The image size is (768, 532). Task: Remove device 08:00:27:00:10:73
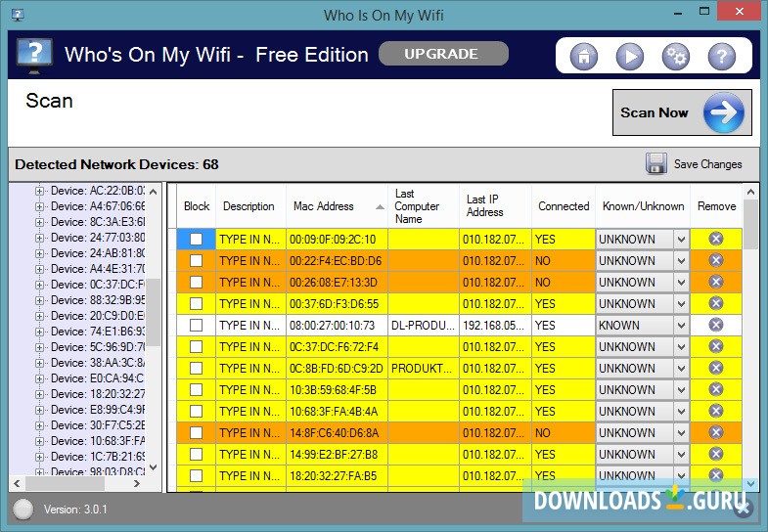tap(716, 325)
